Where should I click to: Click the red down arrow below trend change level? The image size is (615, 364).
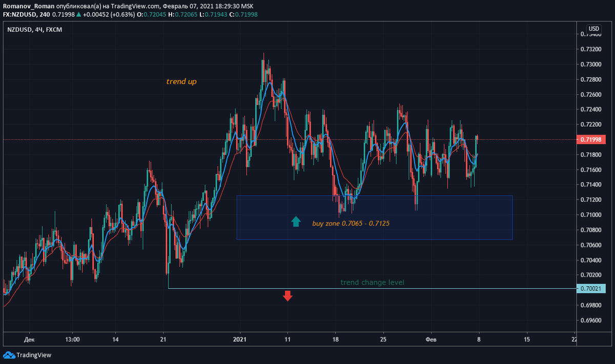(x=287, y=296)
